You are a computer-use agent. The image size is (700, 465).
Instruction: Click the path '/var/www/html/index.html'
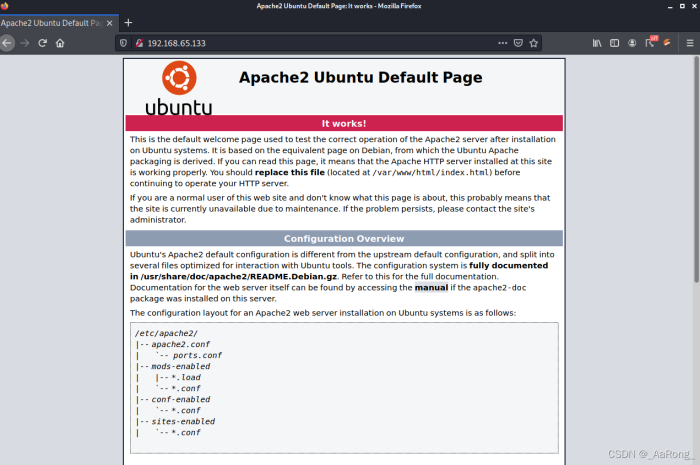(x=432, y=172)
